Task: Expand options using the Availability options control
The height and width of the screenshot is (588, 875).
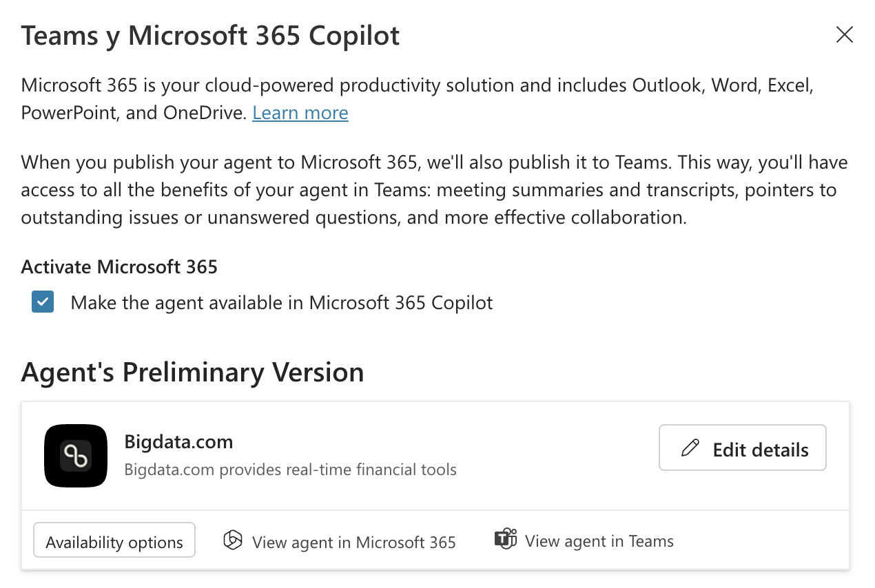Action: [114, 540]
